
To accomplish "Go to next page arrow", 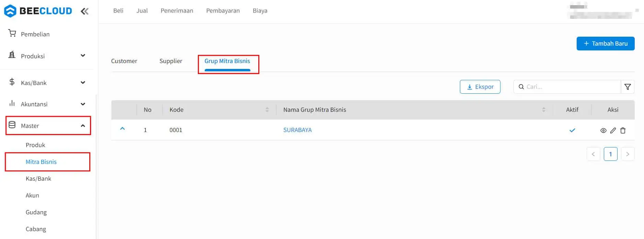I will pyautogui.click(x=628, y=154).
